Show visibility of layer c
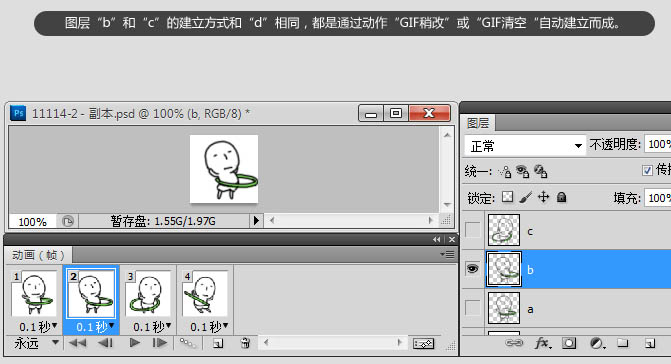This screenshot has height=364, width=671. tap(472, 230)
